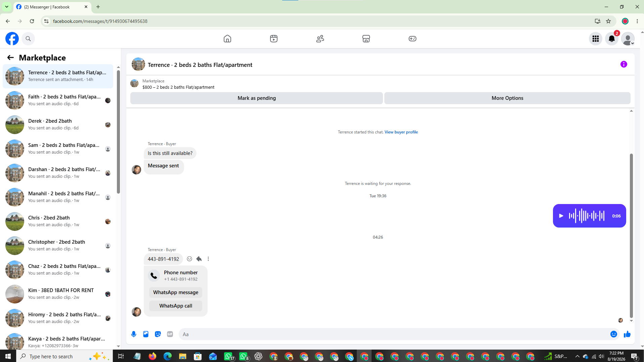Click the chat messages scrollbar

click(631, 235)
